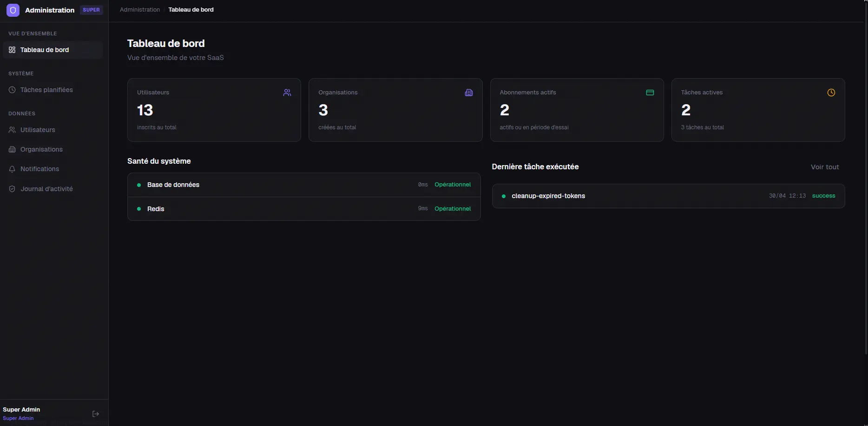This screenshot has height=426, width=868.
Task: Click Tableau de bord in the breadcrumb
Action: pyautogui.click(x=191, y=9)
